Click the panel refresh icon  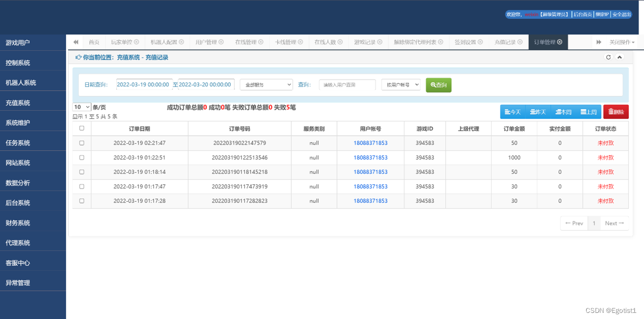[x=608, y=57]
